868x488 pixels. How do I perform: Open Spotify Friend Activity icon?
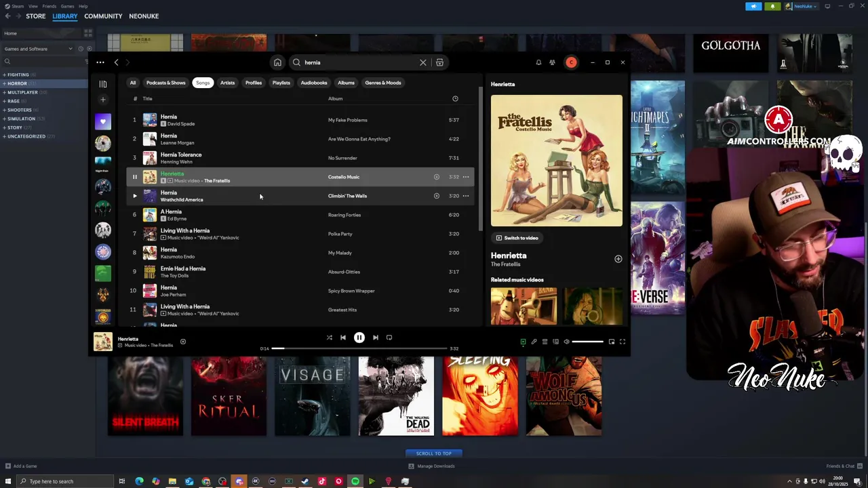(552, 62)
